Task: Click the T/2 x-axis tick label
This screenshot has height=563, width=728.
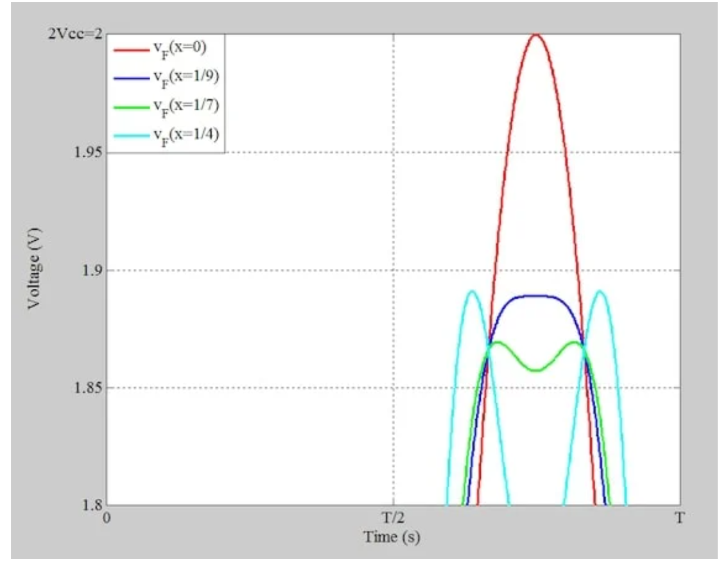Action: (x=394, y=517)
